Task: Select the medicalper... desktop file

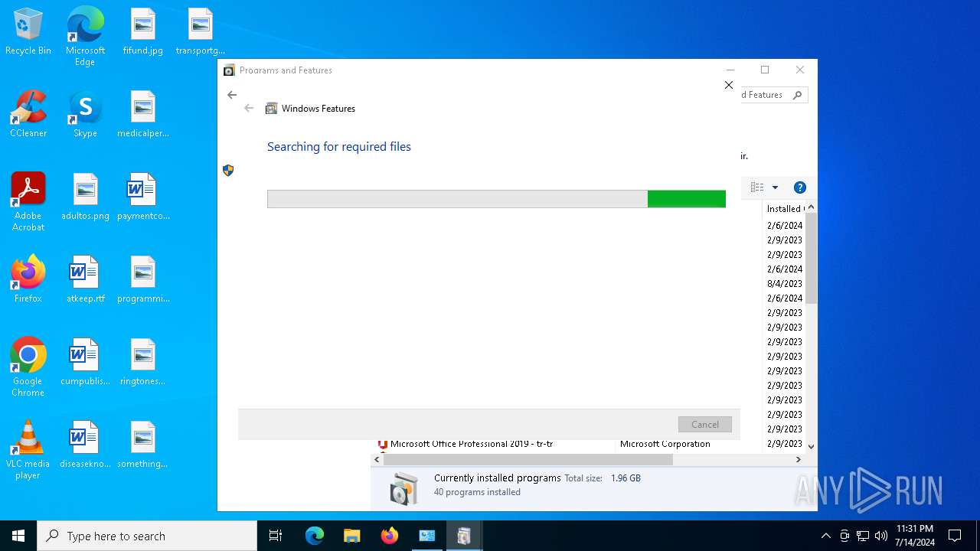Action: (x=143, y=115)
